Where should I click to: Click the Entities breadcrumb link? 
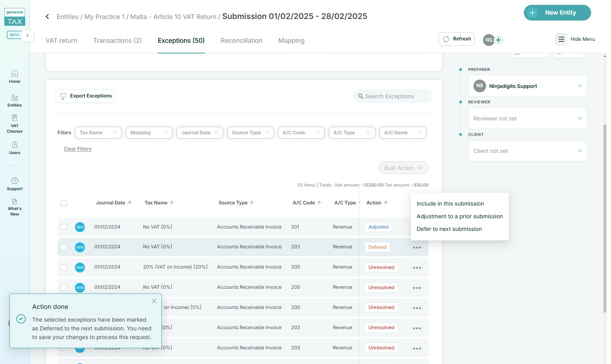coord(67,17)
